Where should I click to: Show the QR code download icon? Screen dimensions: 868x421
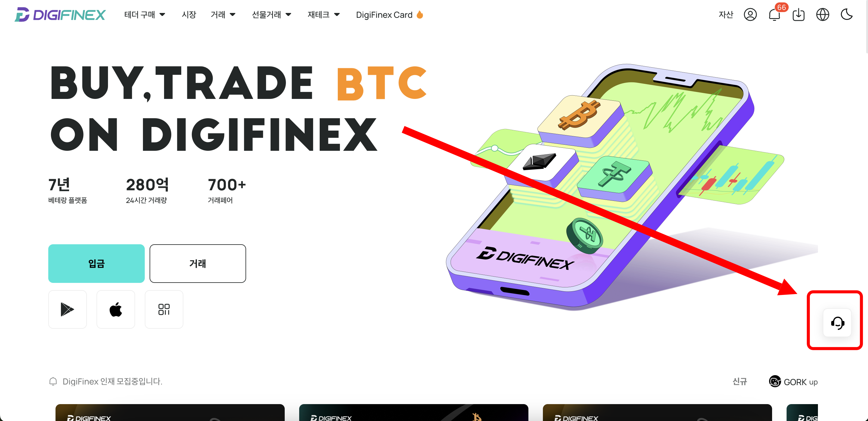[x=164, y=309]
